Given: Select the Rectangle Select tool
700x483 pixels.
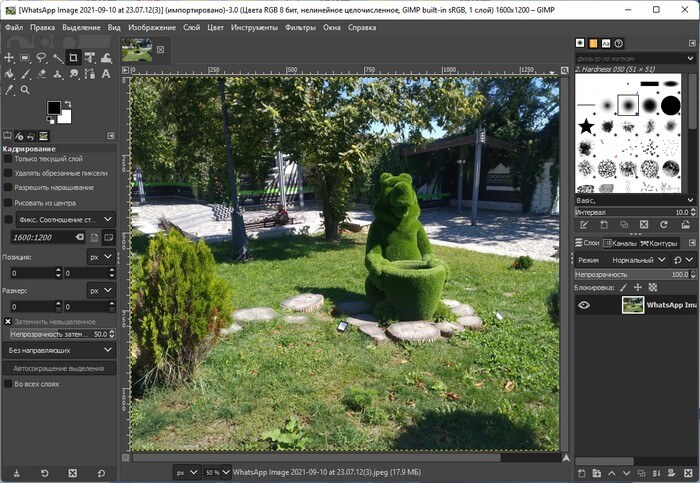Looking at the screenshot, I should [26, 58].
